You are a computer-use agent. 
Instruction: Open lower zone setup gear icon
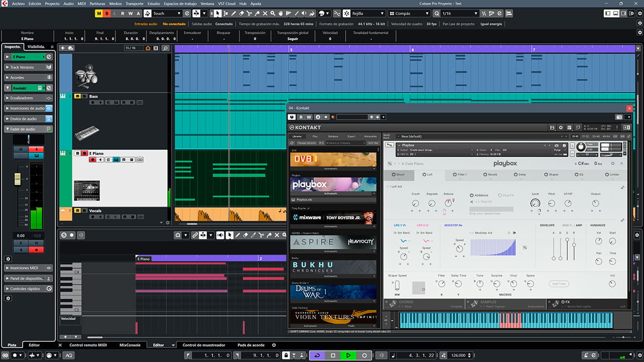click(x=274, y=345)
